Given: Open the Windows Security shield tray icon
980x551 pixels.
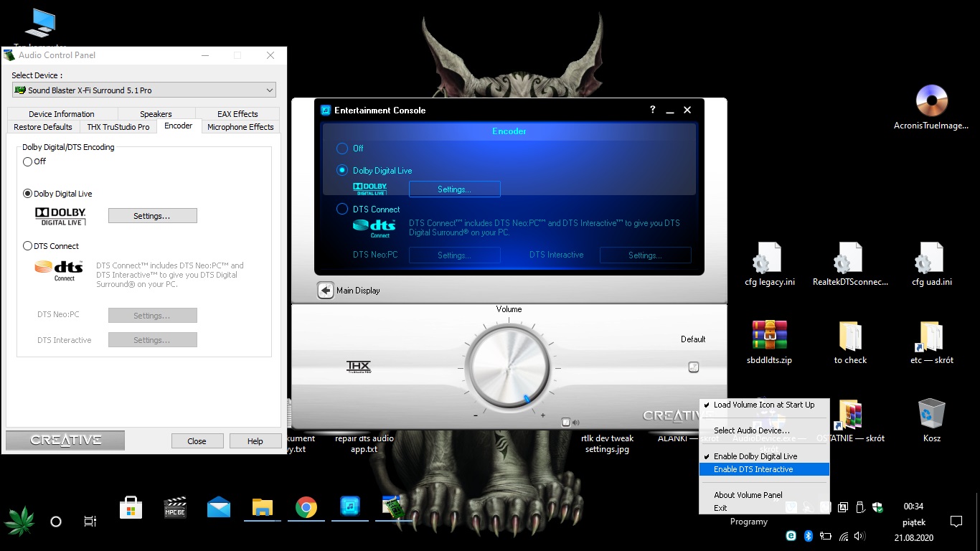Looking at the screenshot, I should click(x=877, y=507).
